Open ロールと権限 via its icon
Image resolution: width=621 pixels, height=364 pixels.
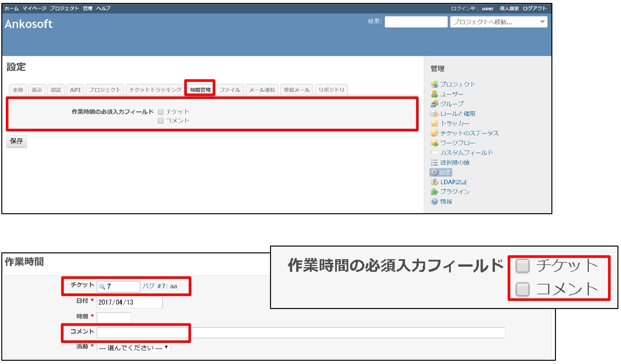click(x=435, y=114)
